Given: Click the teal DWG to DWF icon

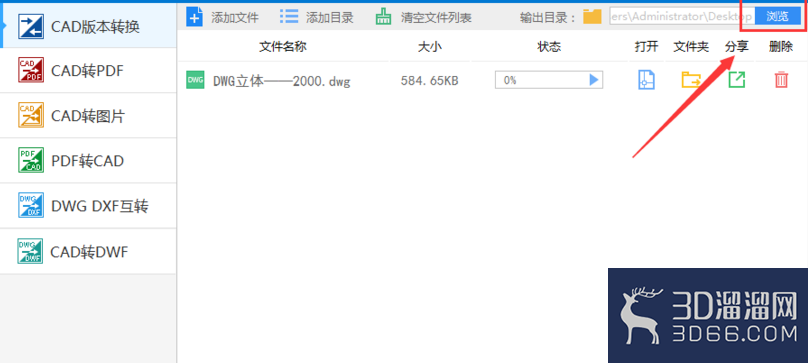Looking at the screenshot, I should tap(30, 251).
